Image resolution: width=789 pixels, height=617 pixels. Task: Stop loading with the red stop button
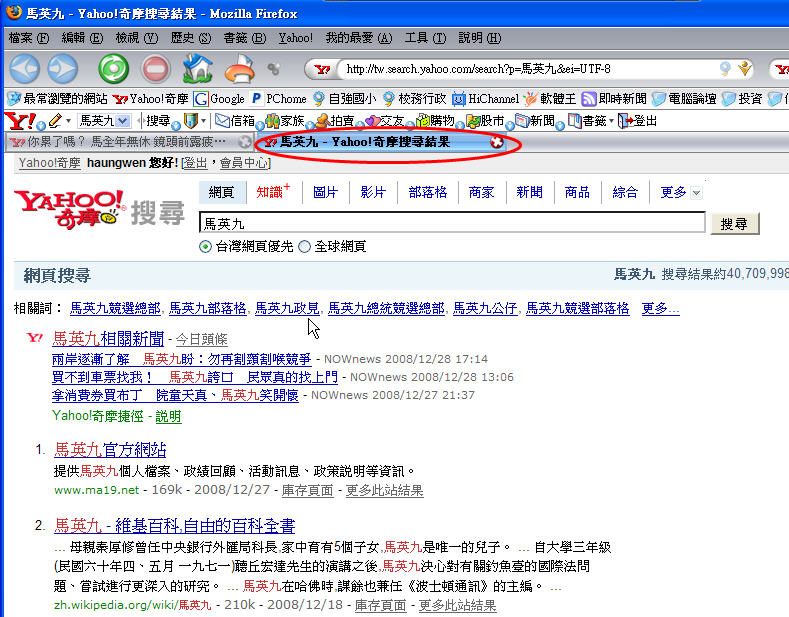pyautogui.click(x=155, y=69)
